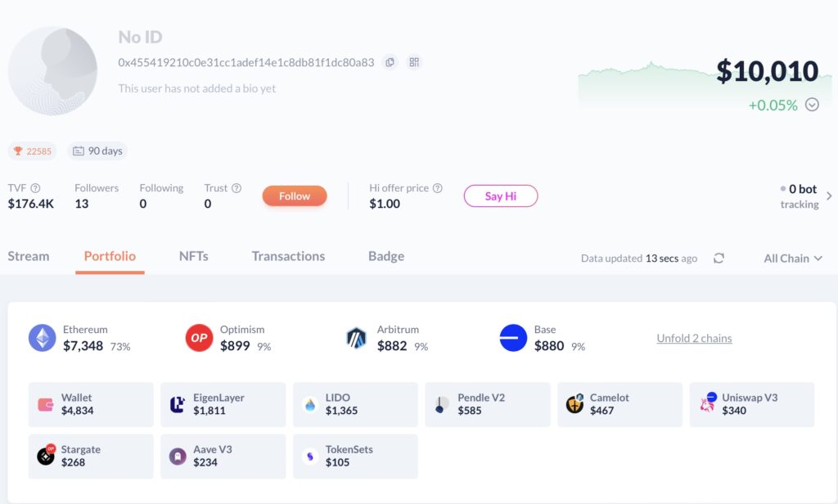The image size is (838, 504).
Task: Open the LIDO protocol icon
Action: (x=311, y=403)
